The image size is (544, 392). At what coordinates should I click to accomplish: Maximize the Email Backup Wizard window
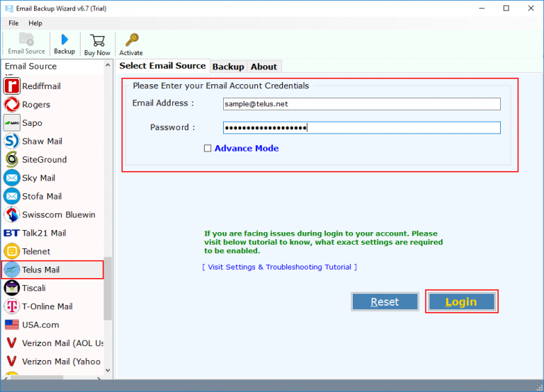pyautogui.click(x=506, y=8)
